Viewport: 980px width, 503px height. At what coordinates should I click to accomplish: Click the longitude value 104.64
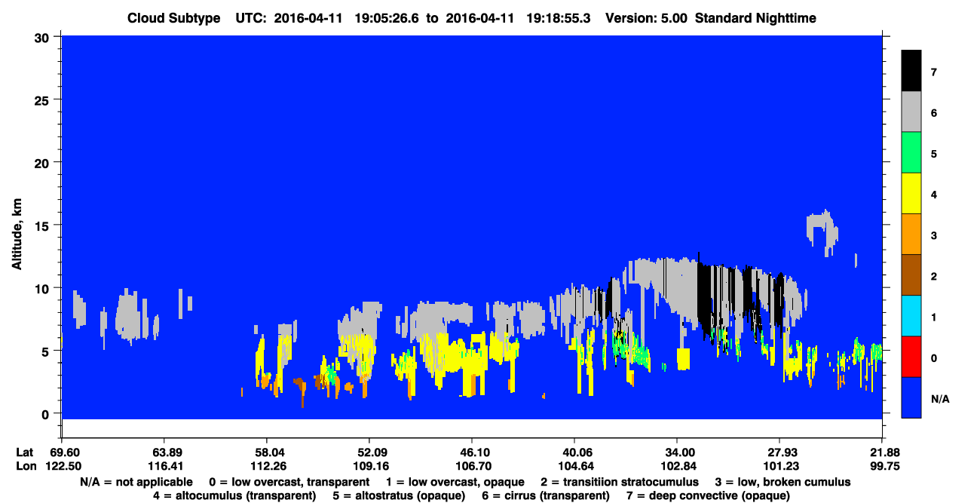point(574,466)
